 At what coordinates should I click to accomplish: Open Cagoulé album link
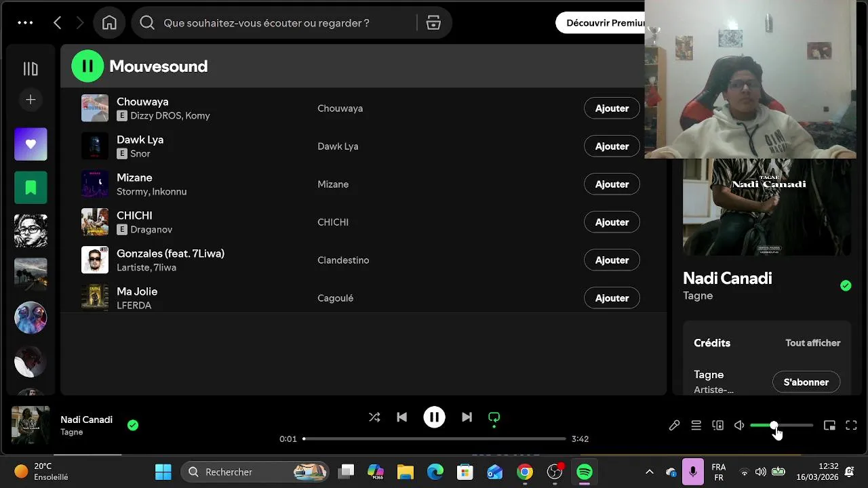click(335, 298)
